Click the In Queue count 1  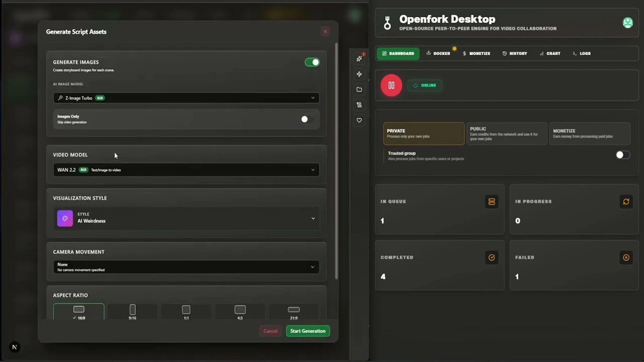(382, 221)
